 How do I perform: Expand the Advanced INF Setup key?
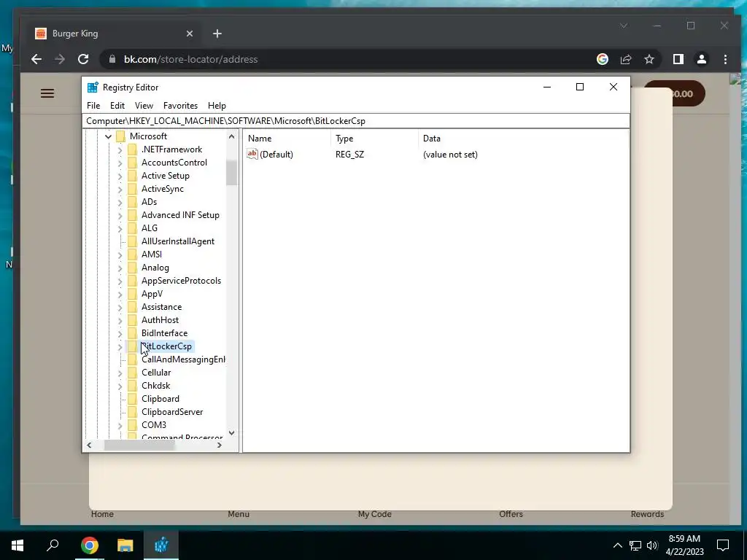tap(120, 216)
